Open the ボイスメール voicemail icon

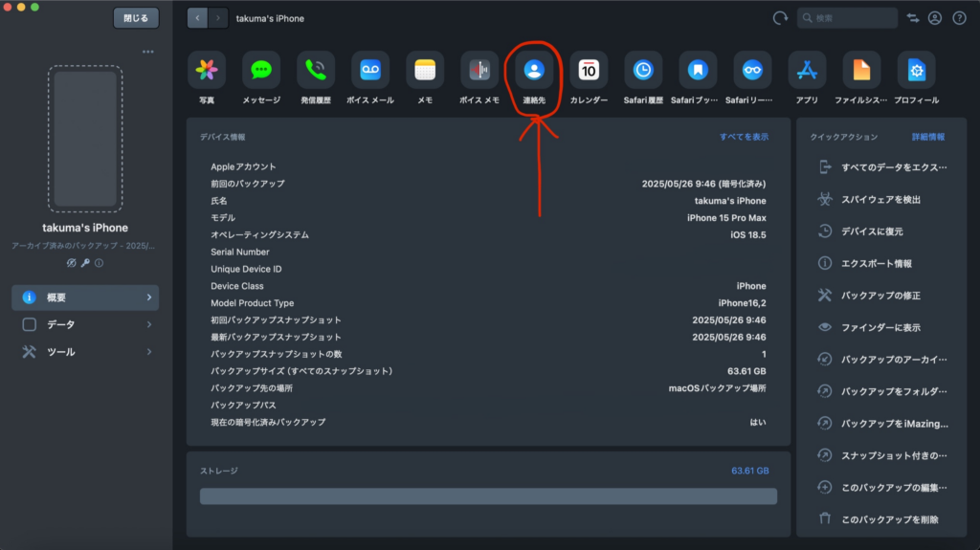(x=370, y=70)
